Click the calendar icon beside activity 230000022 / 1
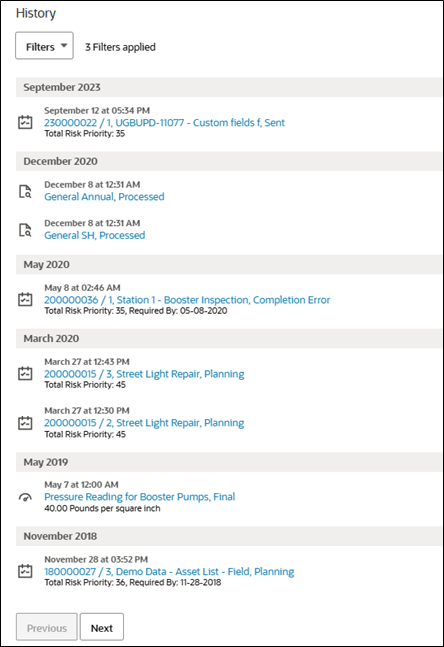Screen dimensions: 444x647 point(25,123)
